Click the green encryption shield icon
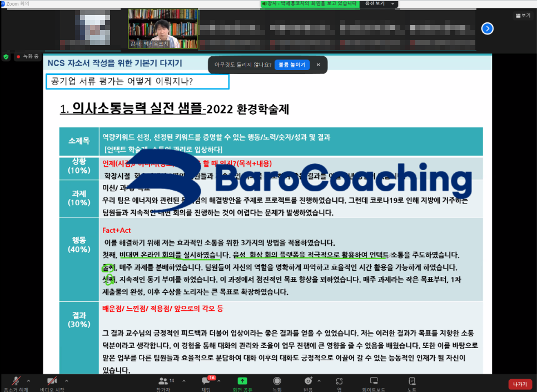This screenshot has height=392, width=537. (x=6, y=57)
